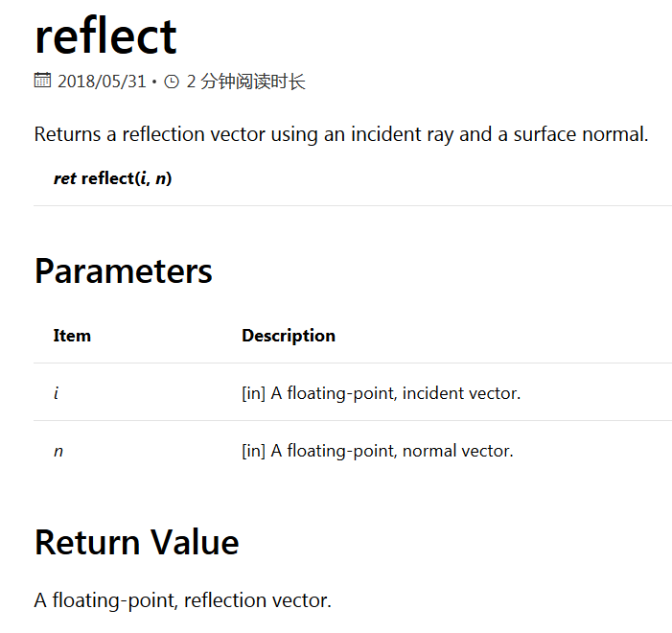Click the Item column header
The image size is (672, 633).
click(x=72, y=336)
